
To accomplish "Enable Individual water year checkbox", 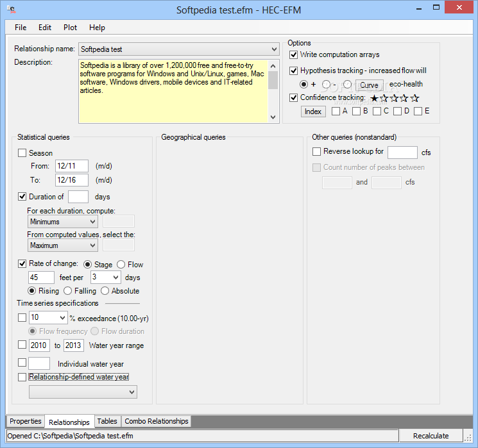I will pos(22,363).
